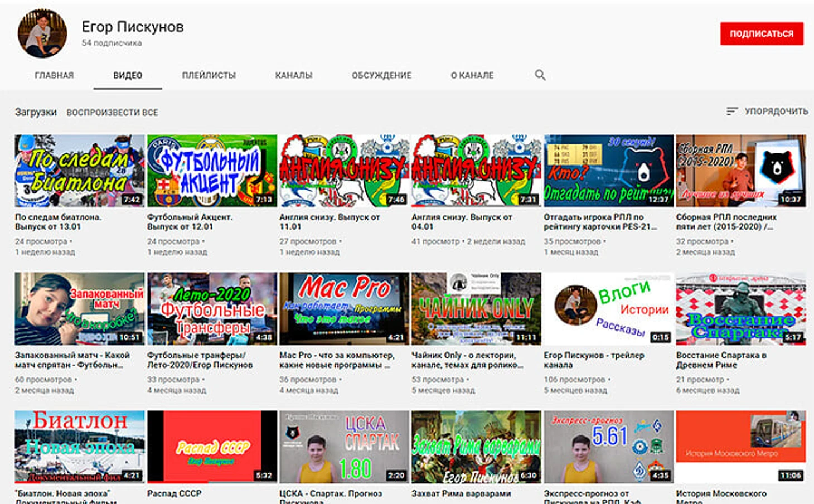This screenshot has width=814, height=504.
Task: Click the Егор Пискунов channel avatar
Action: (x=42, y=34)
